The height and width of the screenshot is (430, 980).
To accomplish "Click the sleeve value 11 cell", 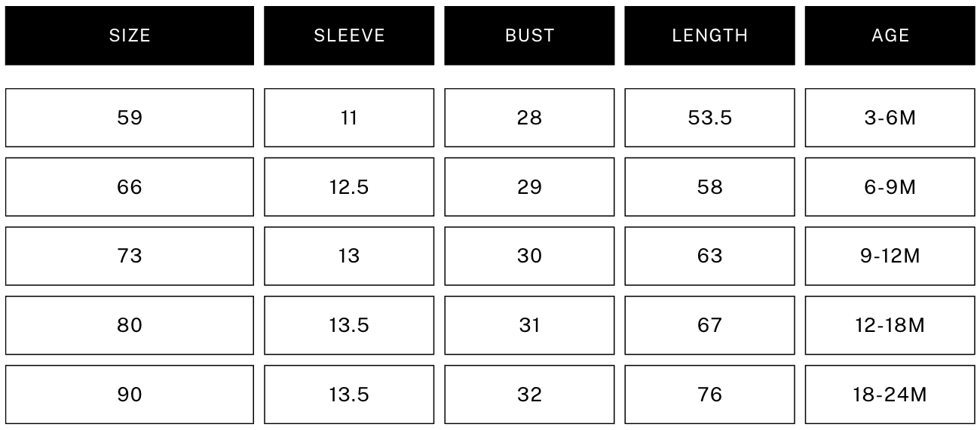I will click(x=349, y=118).
